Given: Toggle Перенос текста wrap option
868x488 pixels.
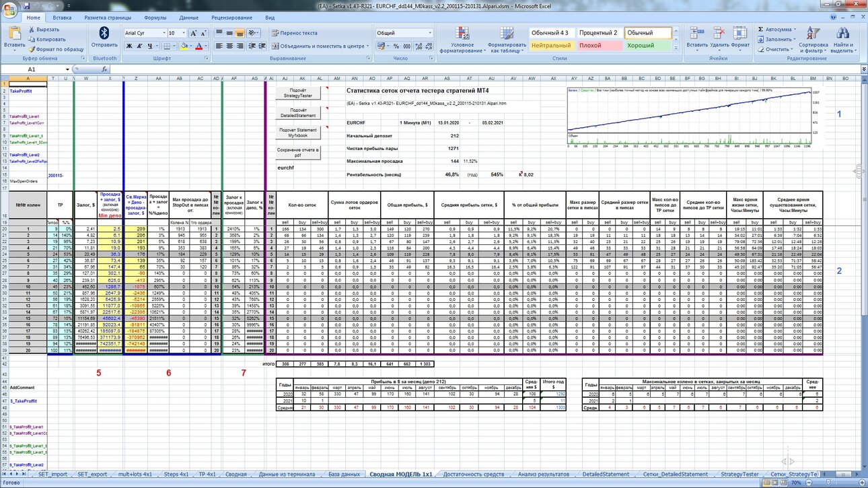Looking at the screenshot, I should (295, 33).
